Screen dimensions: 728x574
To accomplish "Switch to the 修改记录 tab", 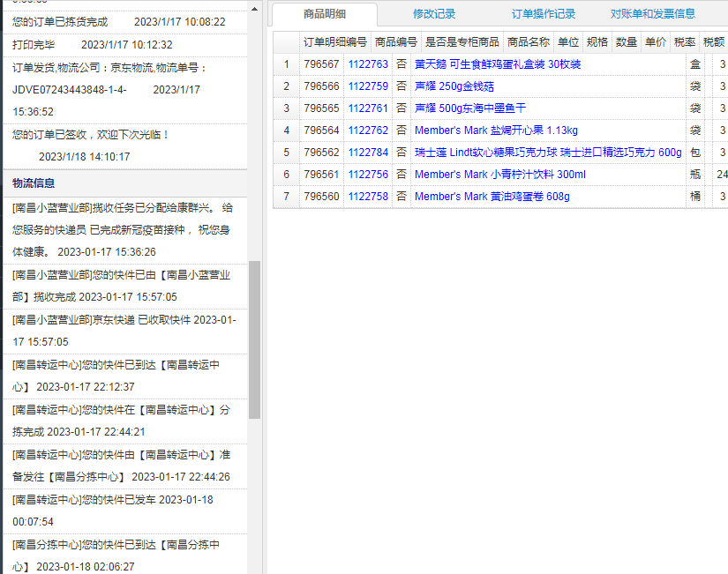I will coord(434,14).
